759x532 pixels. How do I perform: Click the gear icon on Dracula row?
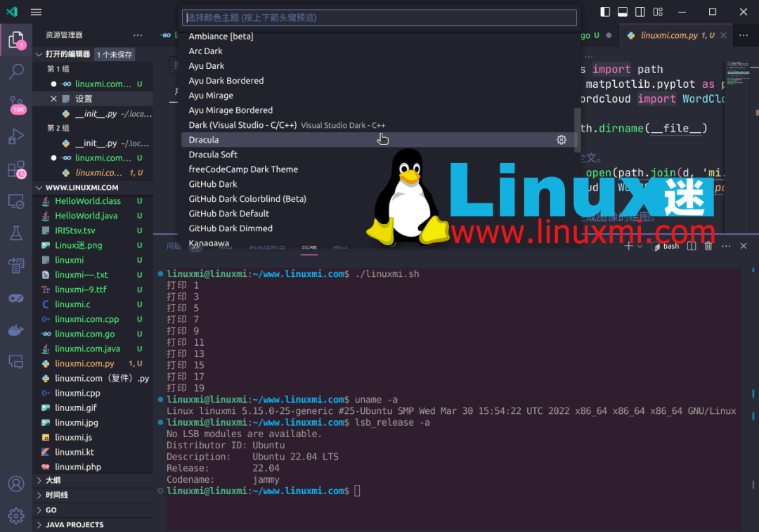point(561,140)
